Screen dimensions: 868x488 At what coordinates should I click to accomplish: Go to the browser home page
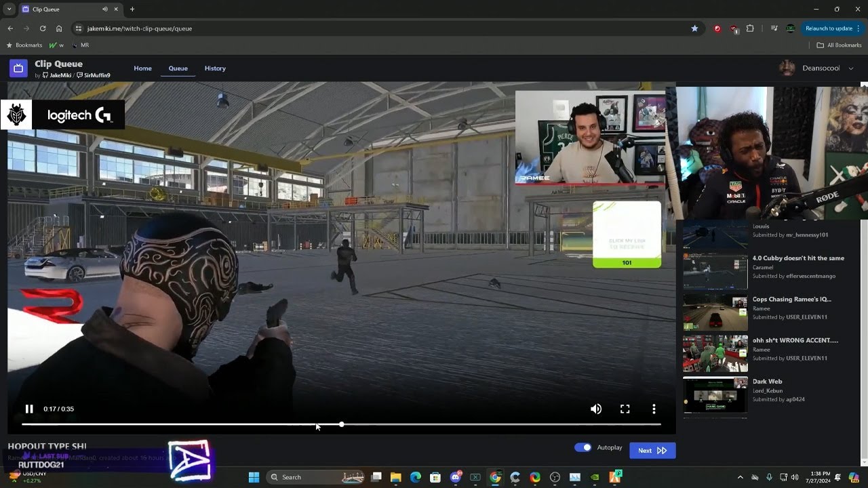[59, 28]
